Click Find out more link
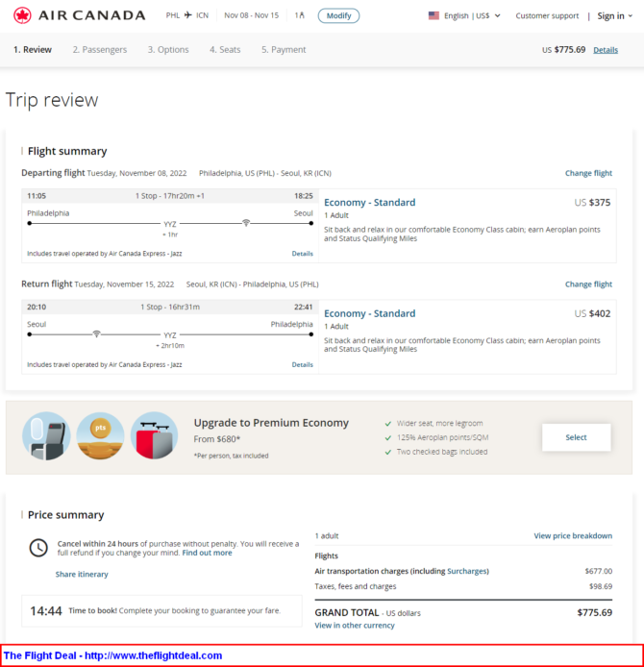 208,553
